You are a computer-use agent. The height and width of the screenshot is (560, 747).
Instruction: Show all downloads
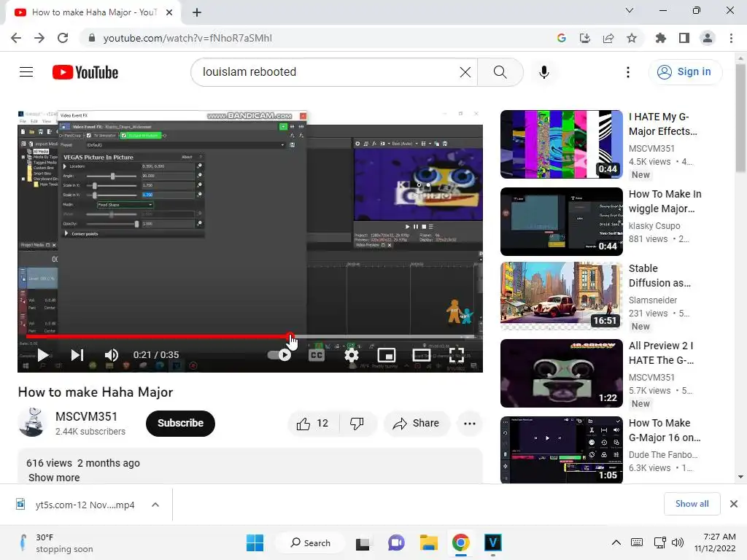click(692, 504)
